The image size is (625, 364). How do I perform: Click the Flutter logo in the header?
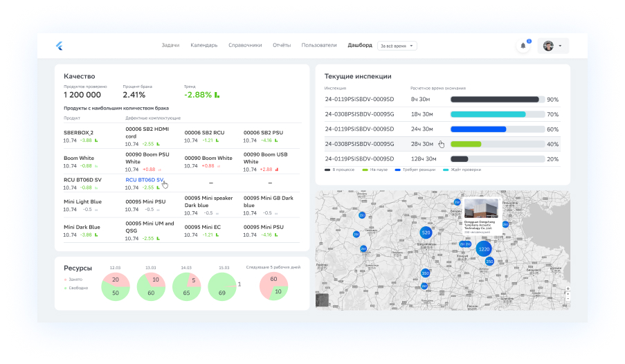(x=60, y=46)
